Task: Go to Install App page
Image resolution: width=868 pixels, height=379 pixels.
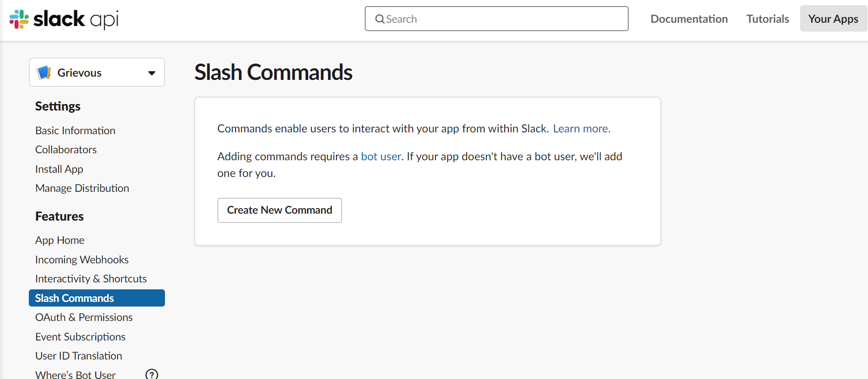Action: coord(59,169)
